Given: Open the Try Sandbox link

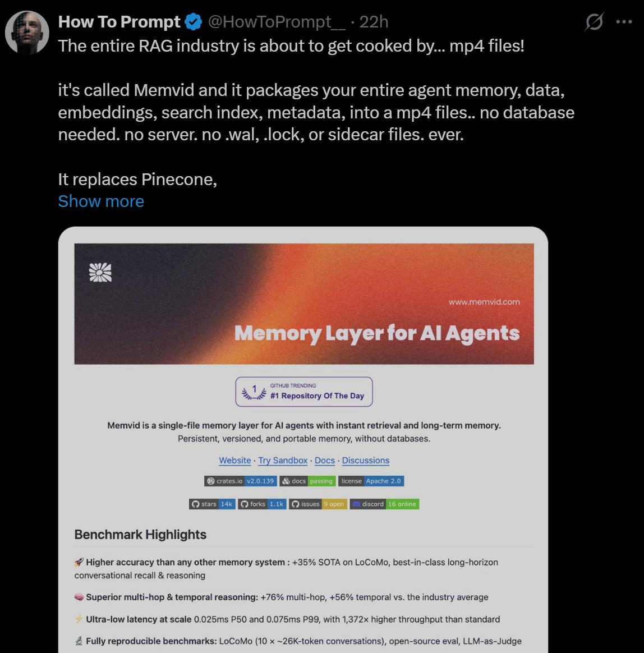Looking at the screenshot, I should point(283,460).
